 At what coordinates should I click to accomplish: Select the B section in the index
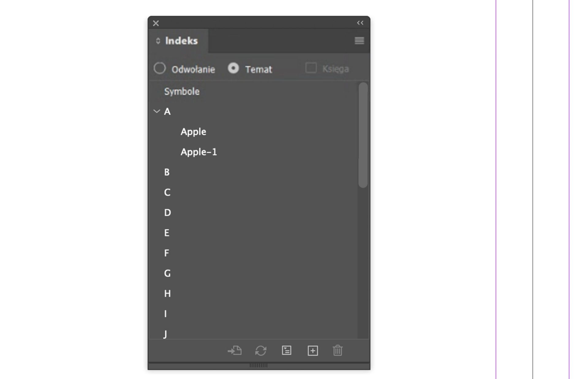click(167, 172)
